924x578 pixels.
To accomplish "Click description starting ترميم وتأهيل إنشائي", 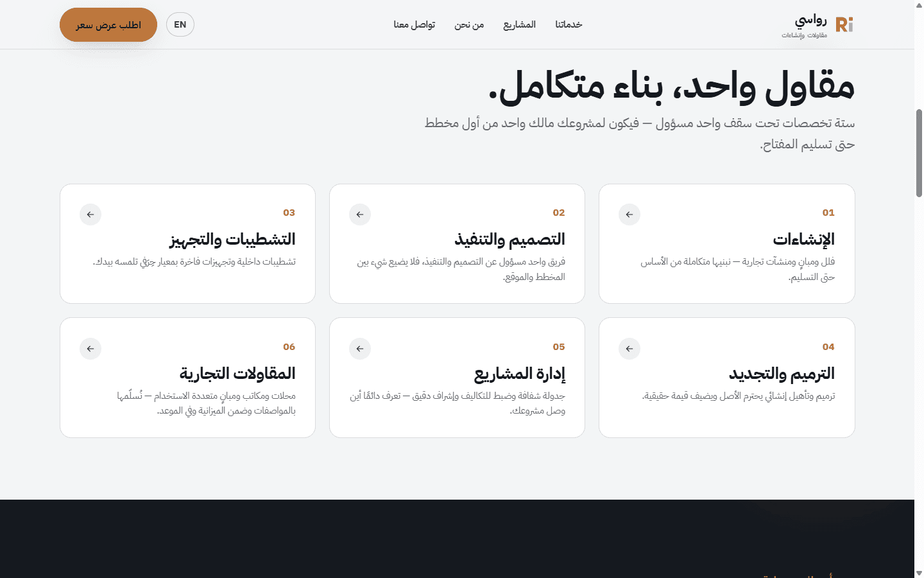I will tap(739, 396).
